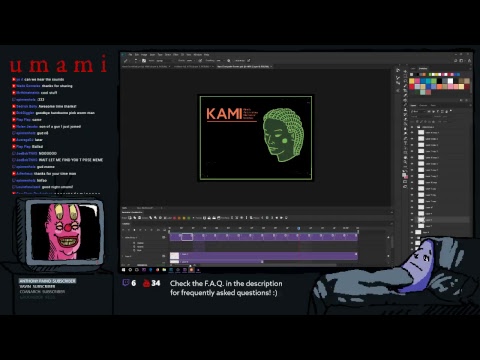Click the Split at Playhead scissors icon
This screenshot has height=360, width=480.
click(158, 230)
